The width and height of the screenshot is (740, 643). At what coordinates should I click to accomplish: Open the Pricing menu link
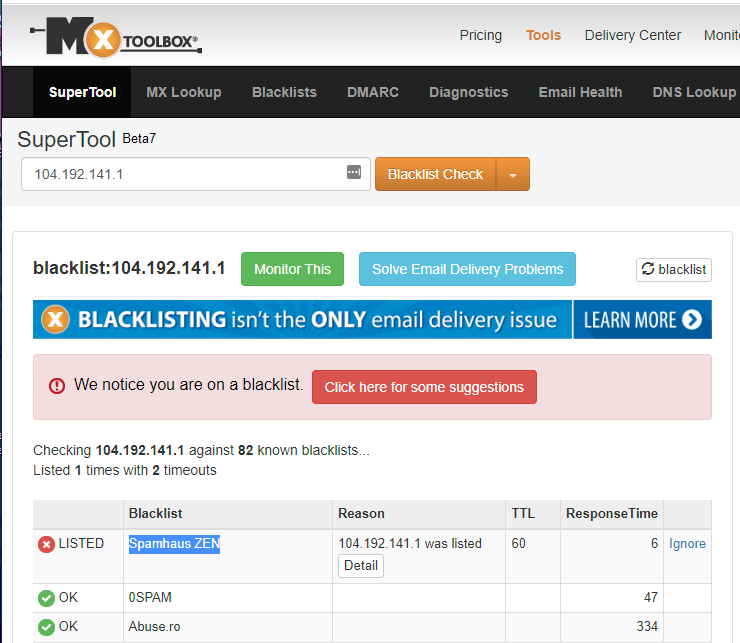coord(481,35)
